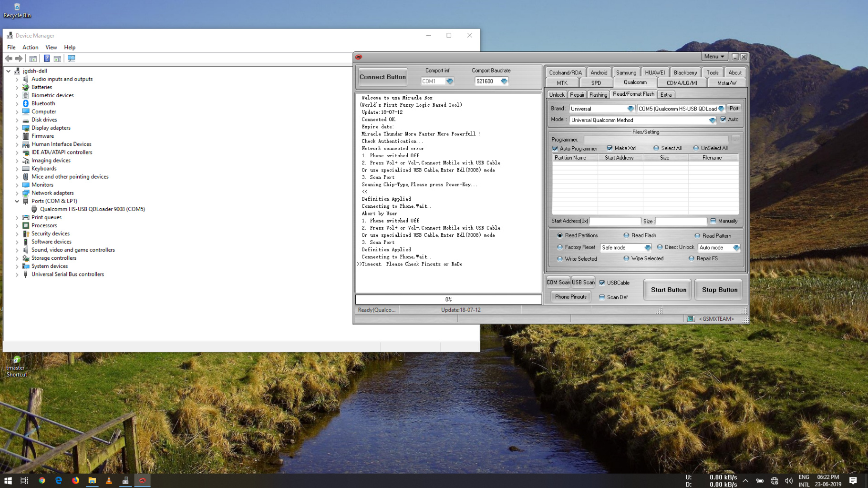Image resolution: width=868 pixels, height=488 pixels.
Task: Click the Task View icon on taskbar
Action: (24, 480)
